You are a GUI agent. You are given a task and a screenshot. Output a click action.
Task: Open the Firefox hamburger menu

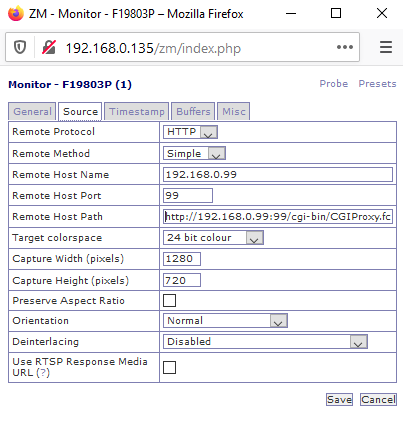click(386, 47)
